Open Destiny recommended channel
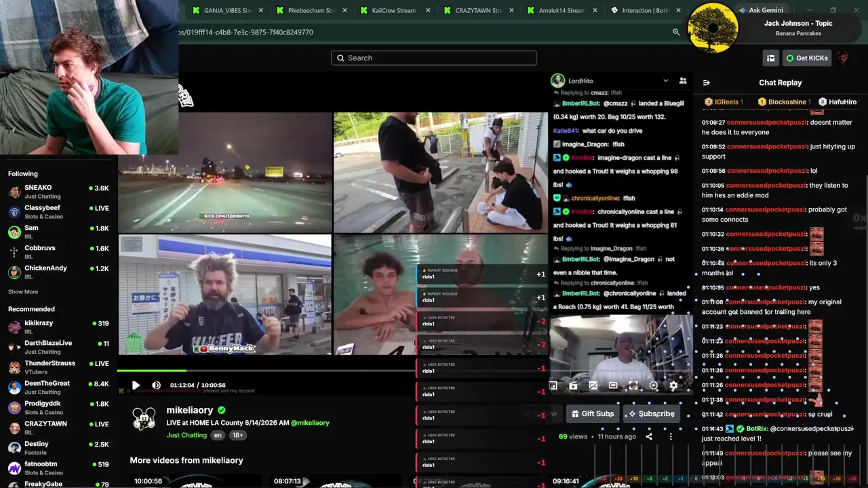The width and height of the screenshot is (868, 488). click(58, 448)
